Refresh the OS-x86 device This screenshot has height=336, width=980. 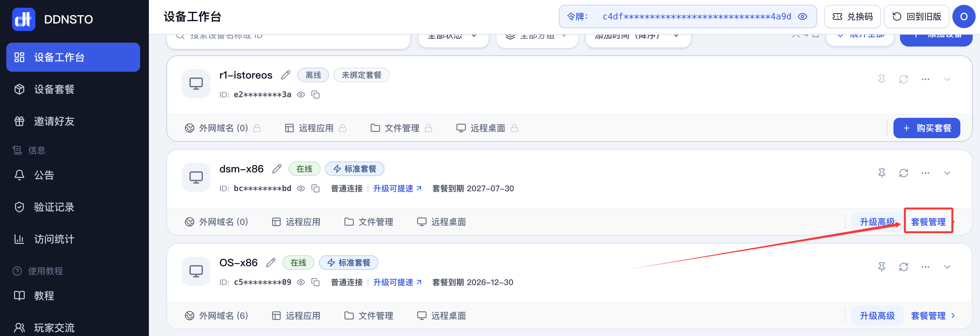pos(904,267)
